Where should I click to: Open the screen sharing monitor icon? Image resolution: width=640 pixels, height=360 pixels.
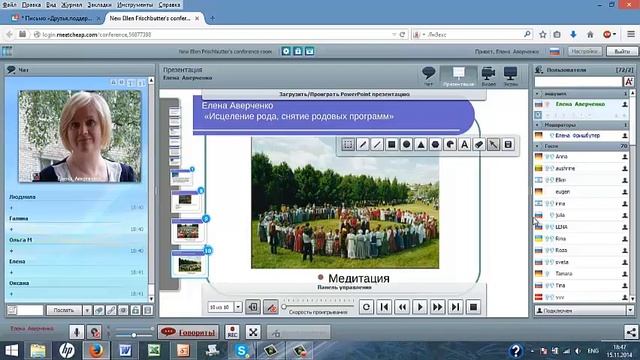511,76
